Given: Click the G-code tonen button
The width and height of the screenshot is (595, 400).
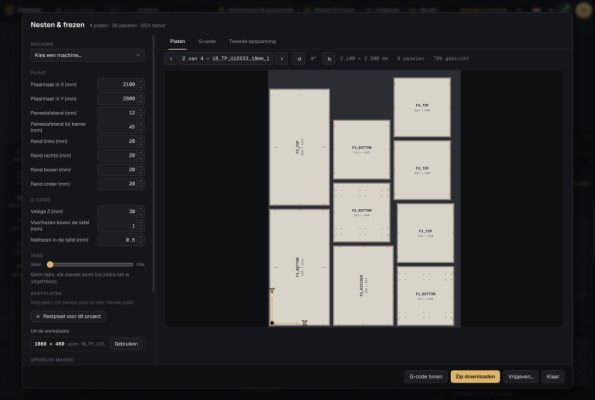Looking at the screenshot, I should pos(426,376).
